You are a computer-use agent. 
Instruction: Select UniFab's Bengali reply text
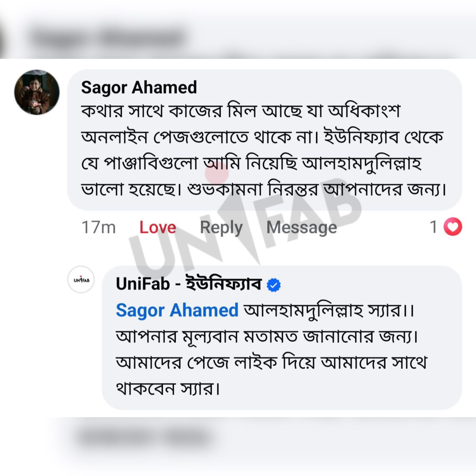(x=271, y=350)
